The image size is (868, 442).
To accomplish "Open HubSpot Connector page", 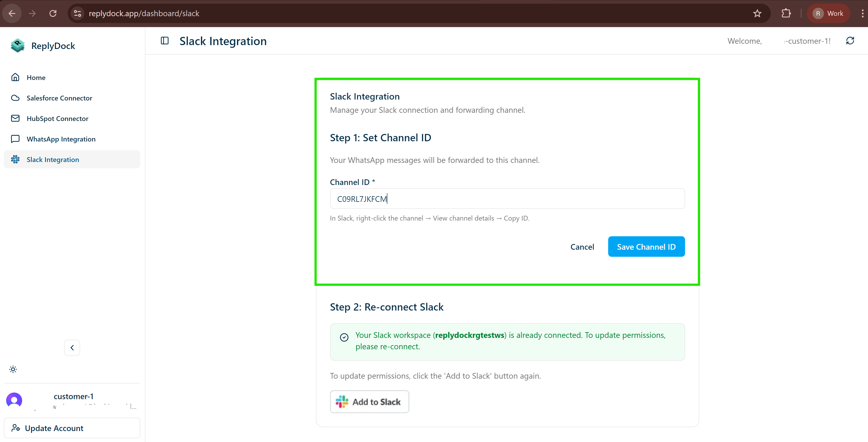I will pyautogui.click(x=57, y=118).
